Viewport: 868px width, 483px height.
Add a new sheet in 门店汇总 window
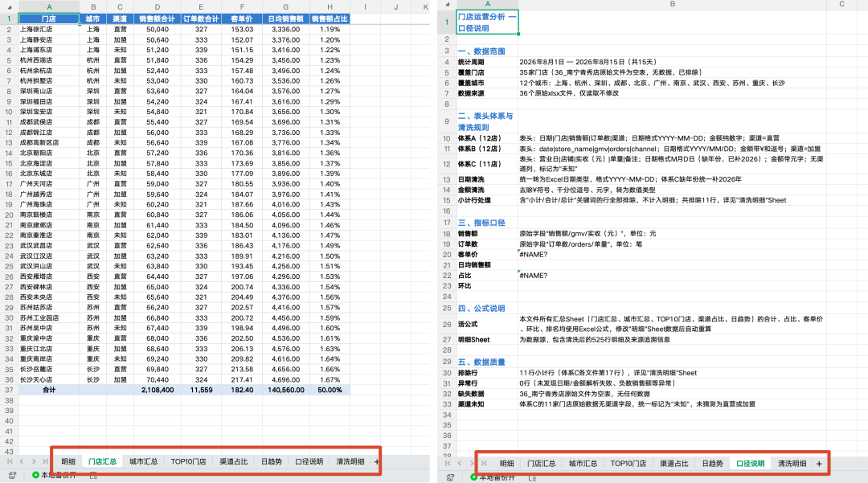point(377,461)
